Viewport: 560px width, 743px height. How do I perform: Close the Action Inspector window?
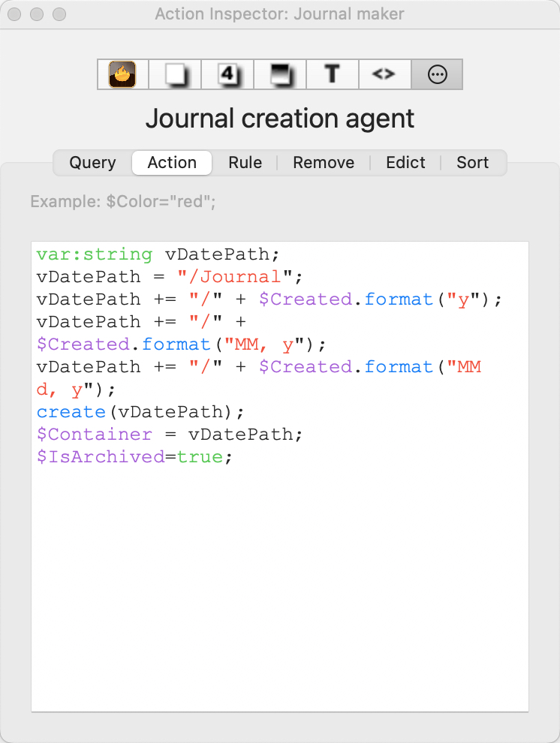pyautogui.click(x=15, y=14)
